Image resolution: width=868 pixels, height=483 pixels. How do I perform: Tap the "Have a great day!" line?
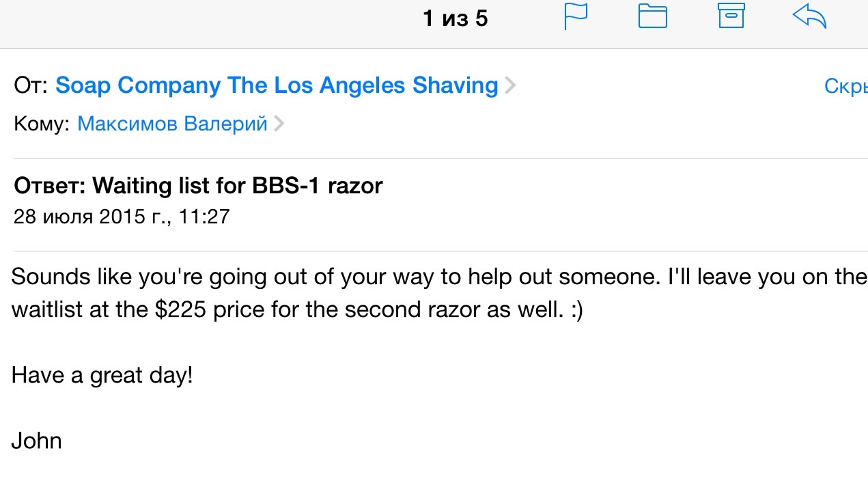point(102,375)
